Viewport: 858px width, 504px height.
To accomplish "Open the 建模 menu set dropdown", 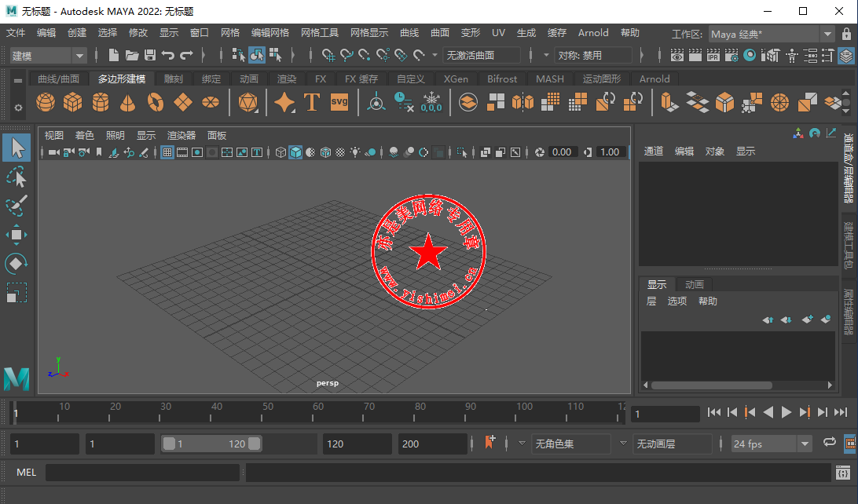I will pos(48,56).
